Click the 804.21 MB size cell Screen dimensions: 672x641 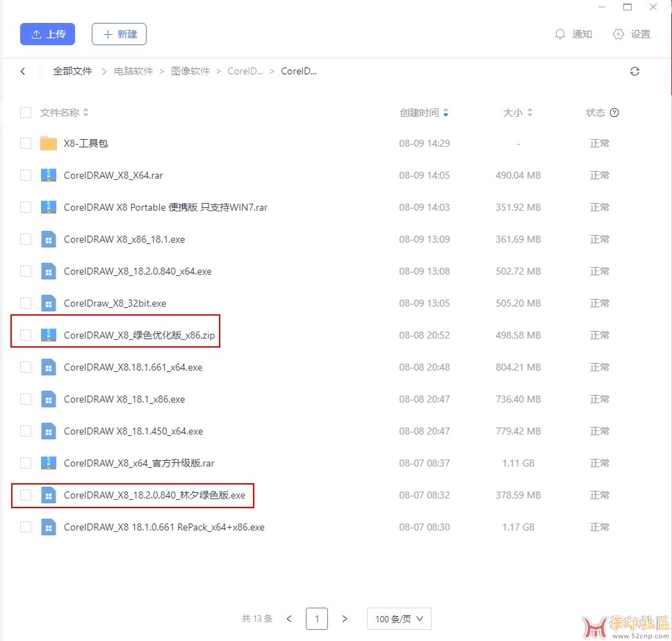(x=518, y=367)
